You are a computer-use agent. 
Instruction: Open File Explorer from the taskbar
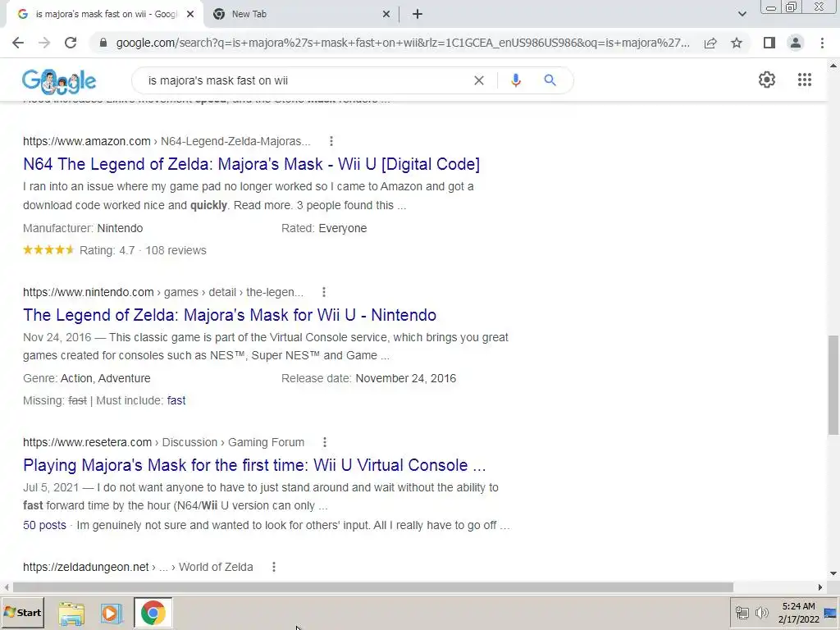[x=71, y=613]
